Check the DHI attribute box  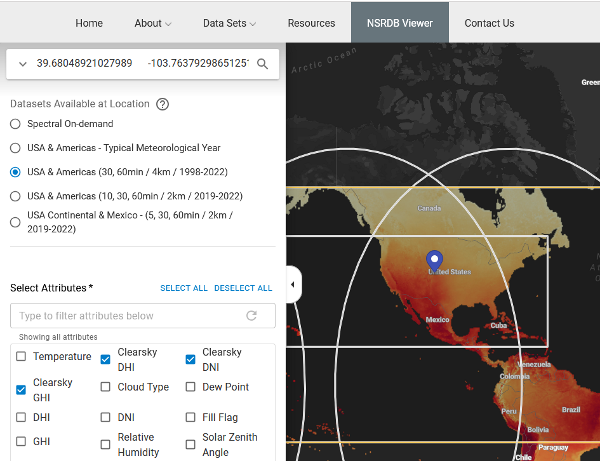point(21,417)
